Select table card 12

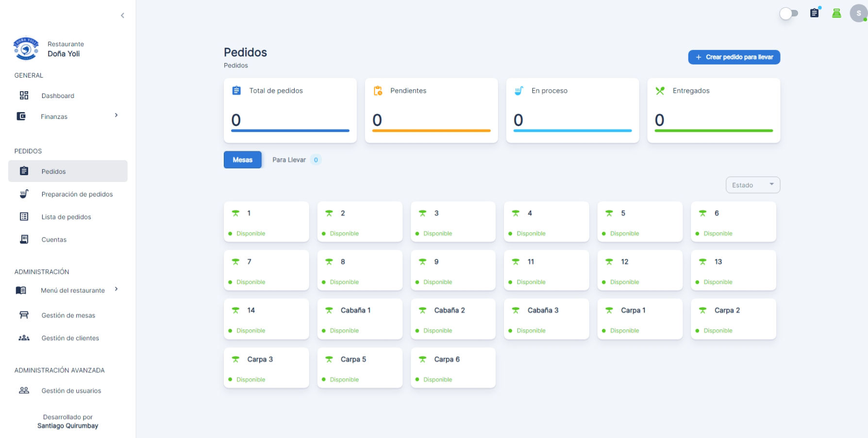[x=640, y=270]
